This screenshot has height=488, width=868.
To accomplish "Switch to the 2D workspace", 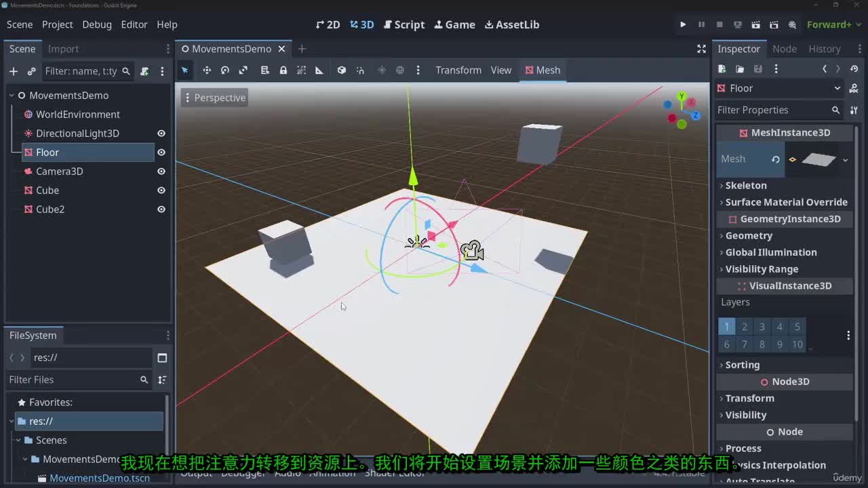I will (328, 24).
